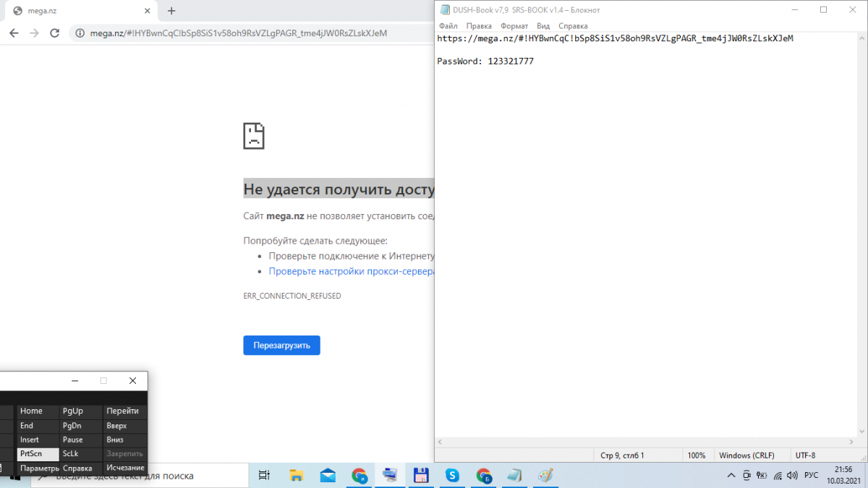The height and width of the screenshot is (488, 868).
Task: Click the grayed forward arrow in Chrome
Action: (34, 33)
